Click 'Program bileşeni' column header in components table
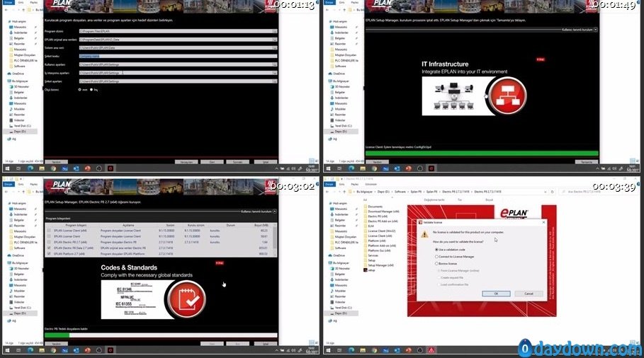Screen dimensions: 644x358 point(77,225)
